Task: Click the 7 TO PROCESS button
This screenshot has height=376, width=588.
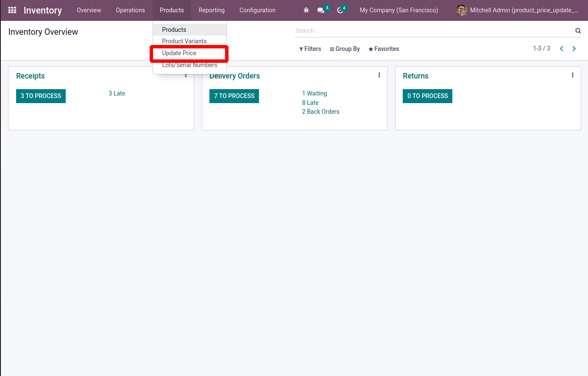Action: (x=234, y=96)
